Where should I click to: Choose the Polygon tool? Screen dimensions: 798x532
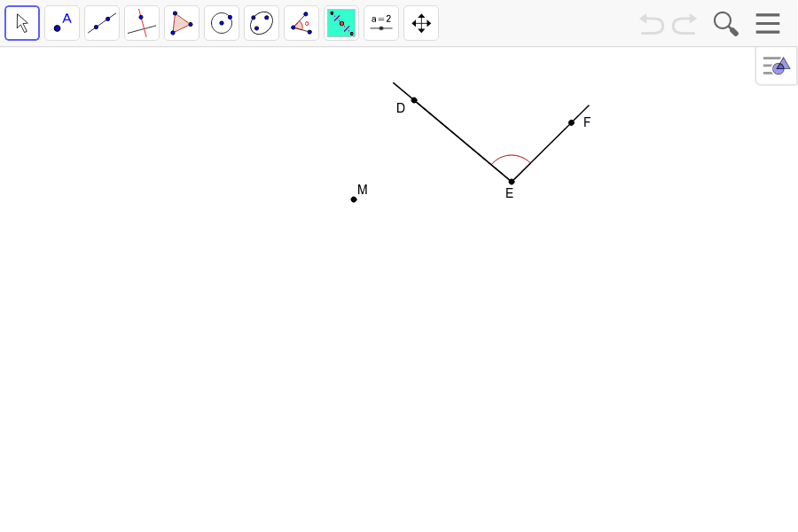coord(182,23)
